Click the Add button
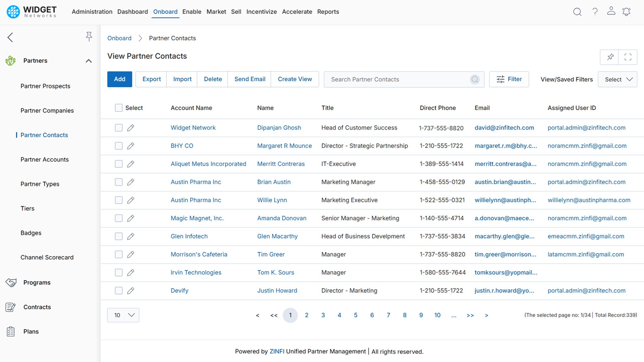644x362 pixels. point(119,79)
